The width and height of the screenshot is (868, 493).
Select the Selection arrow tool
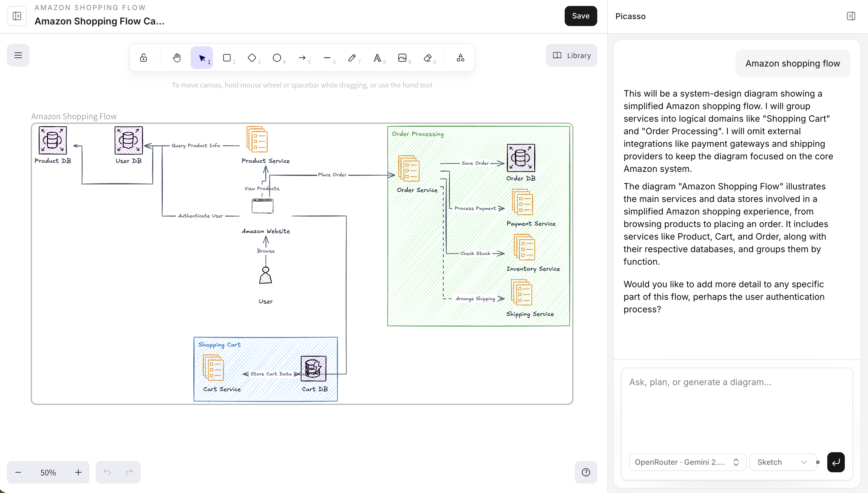[x=202, y=58]
